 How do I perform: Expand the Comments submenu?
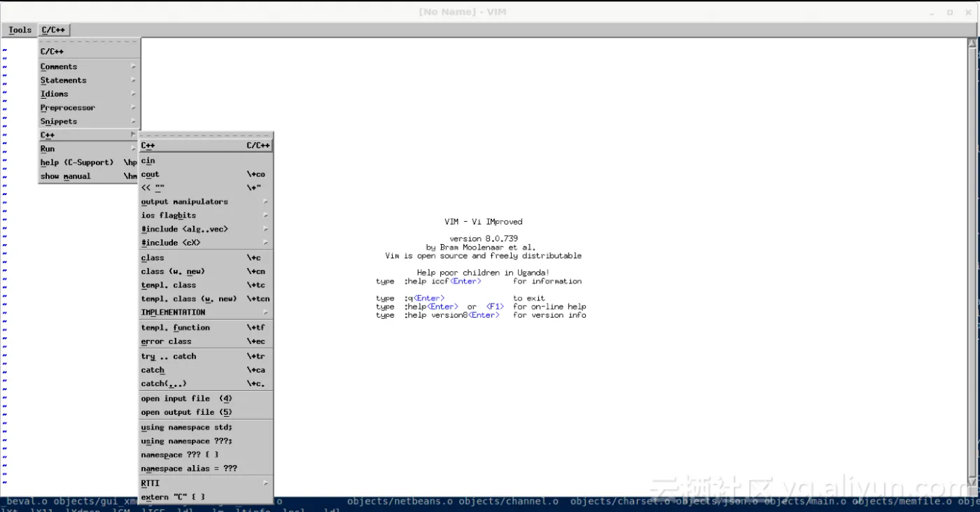pos(90,66)
